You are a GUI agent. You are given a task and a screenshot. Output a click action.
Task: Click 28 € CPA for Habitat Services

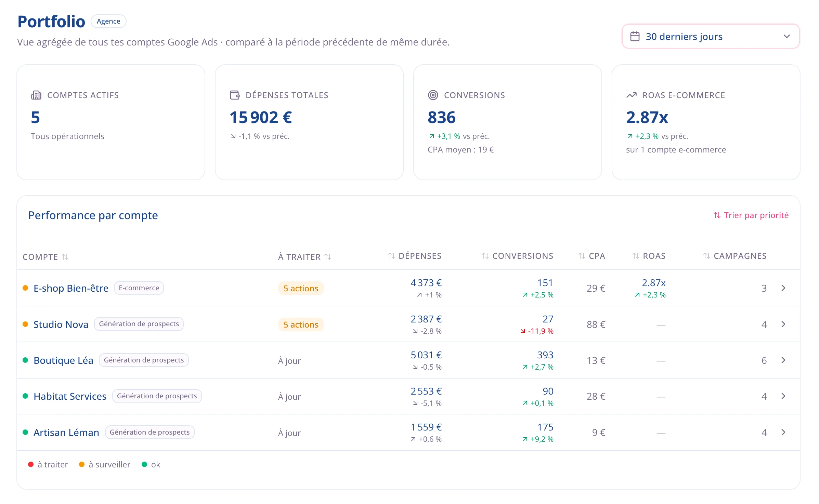point(596,396)
